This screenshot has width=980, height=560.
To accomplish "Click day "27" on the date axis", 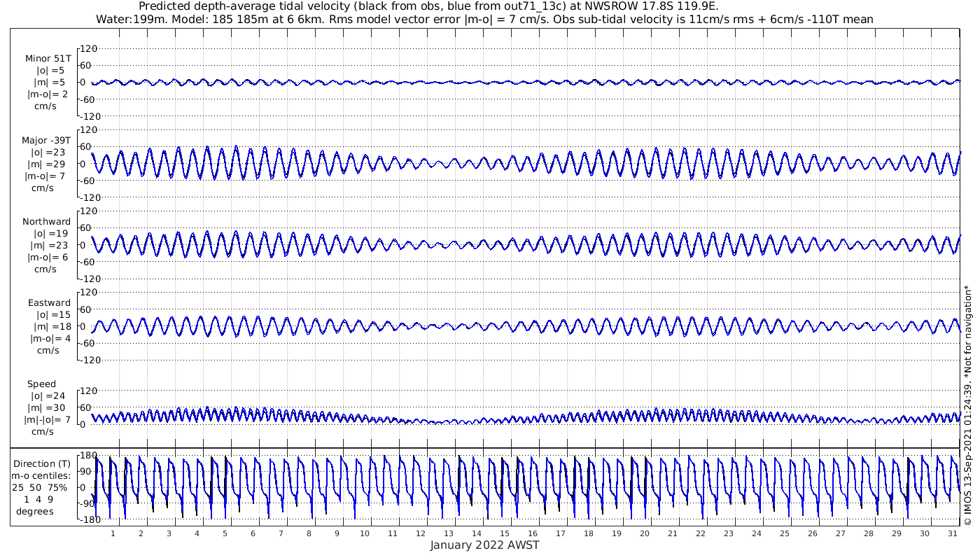I will (x=841, y=533).
